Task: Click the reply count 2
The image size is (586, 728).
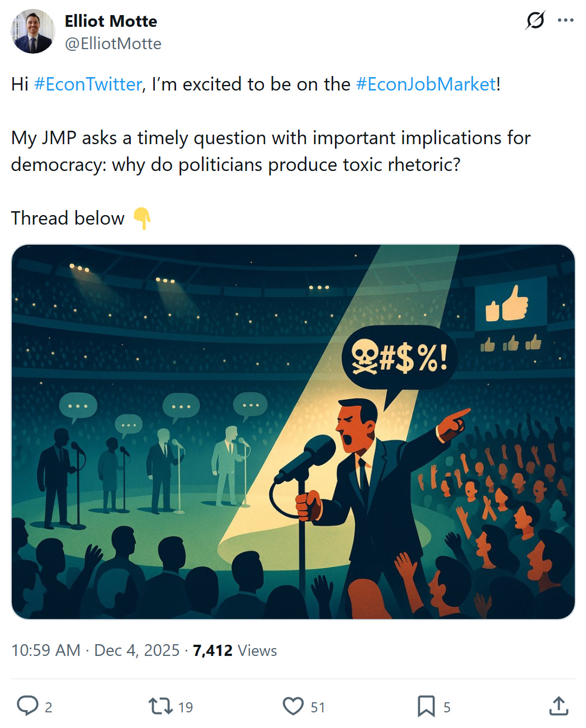Action: click(49, 707)
